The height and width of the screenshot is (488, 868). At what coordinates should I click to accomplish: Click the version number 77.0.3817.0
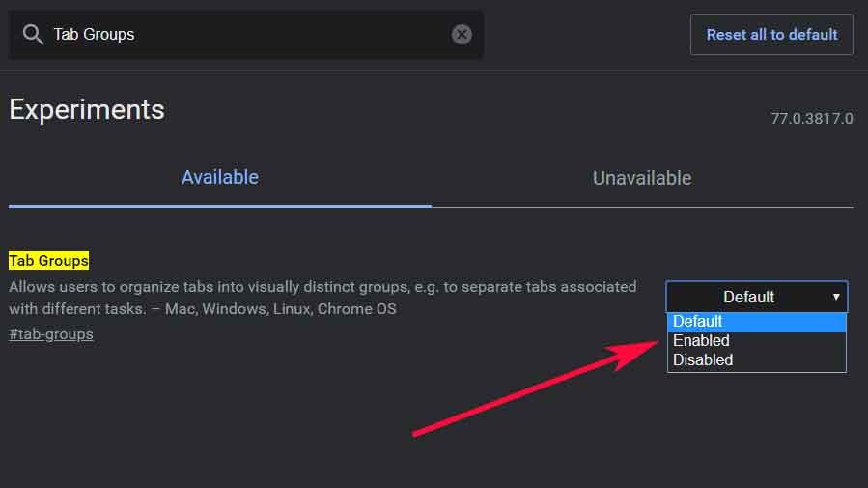tap(811, 119)
